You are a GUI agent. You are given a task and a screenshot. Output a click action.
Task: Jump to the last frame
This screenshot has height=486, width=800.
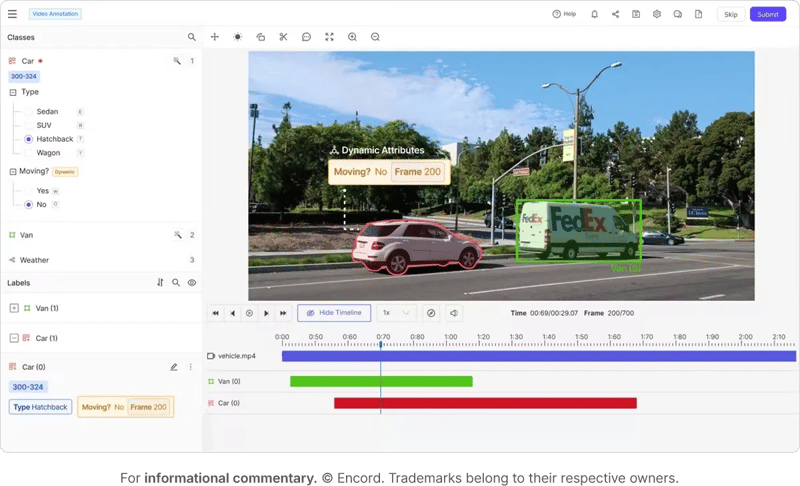pyautogui.click(x=283, y=313)
